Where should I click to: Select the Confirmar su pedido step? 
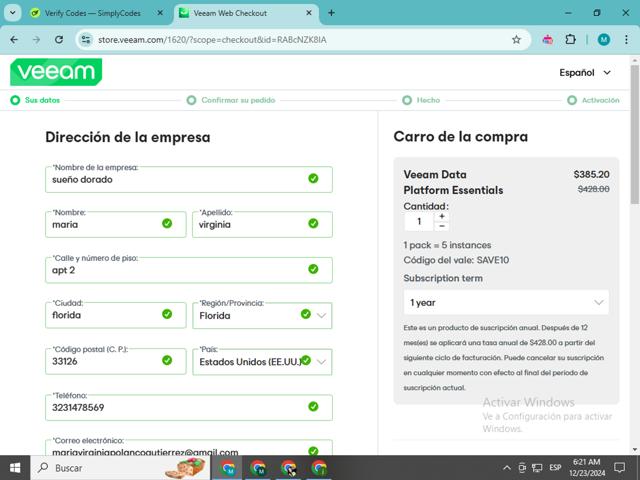[x=231, y=100]
